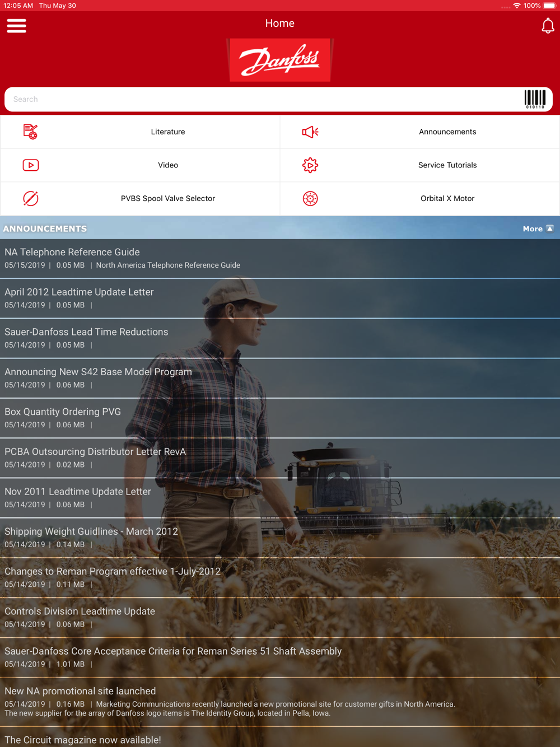Tap the ANNOUNCEMENTS section header
The width and height of the screenshot is (560, 747).
[45, 228]
